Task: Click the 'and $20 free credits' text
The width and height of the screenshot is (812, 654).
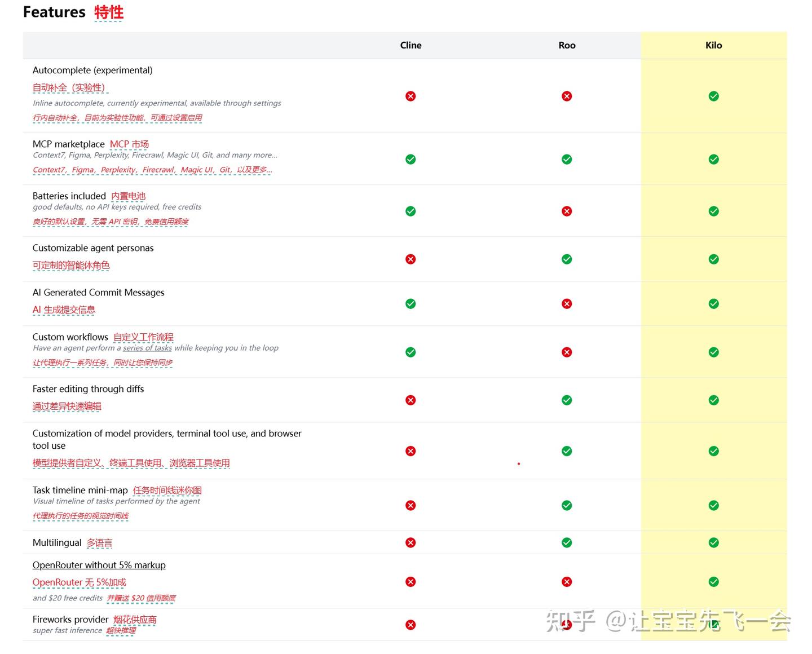Action: (x=68, y=598)
